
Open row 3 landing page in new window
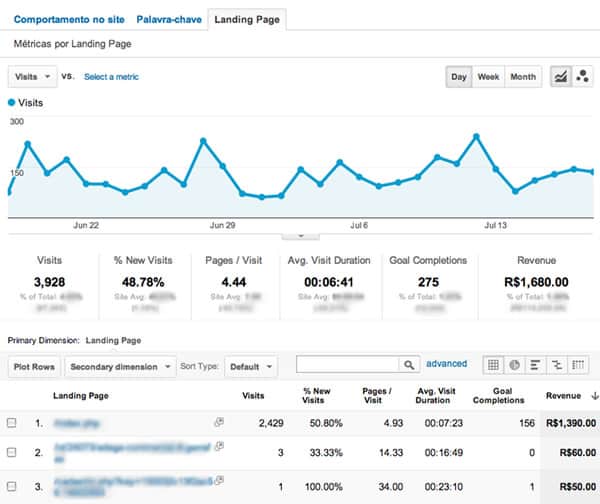click(x=219, y=480)
